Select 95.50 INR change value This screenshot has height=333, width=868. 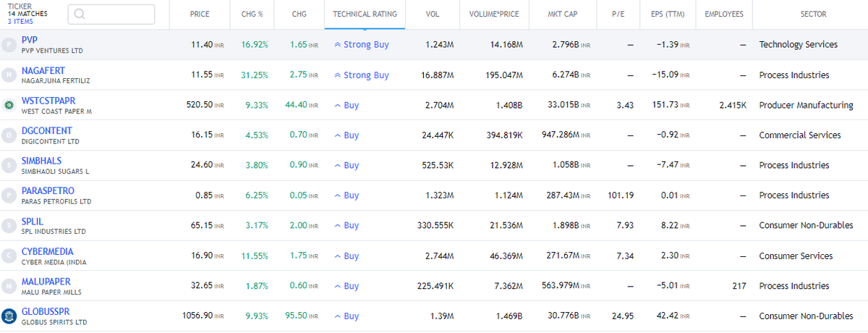[302, 316]
